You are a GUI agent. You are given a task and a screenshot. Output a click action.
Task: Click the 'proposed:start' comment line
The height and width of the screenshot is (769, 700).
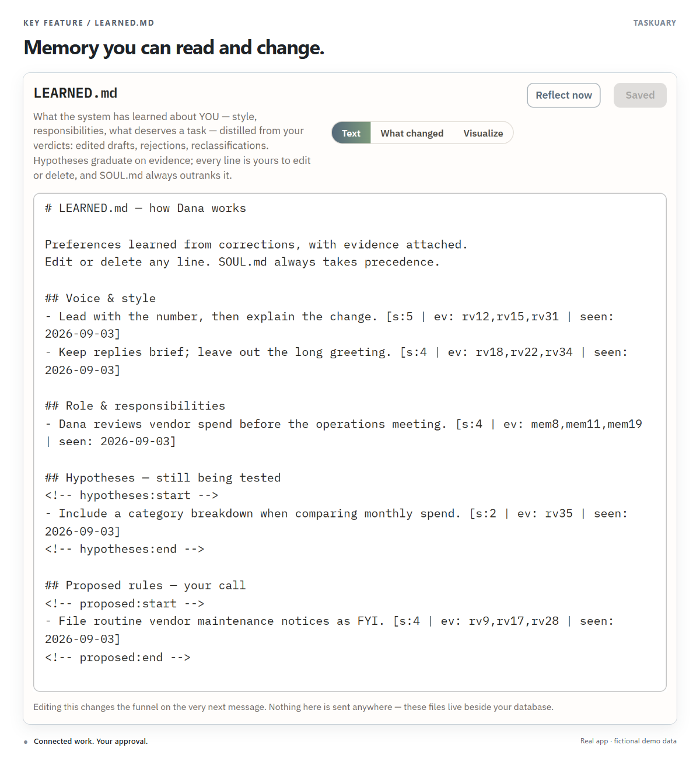[124, 604]
